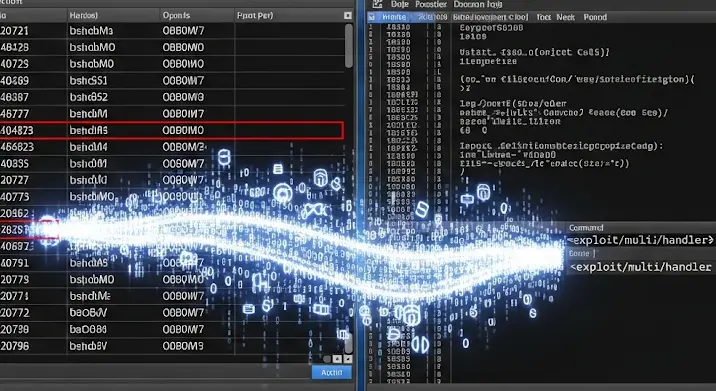
Task: Select the row numbered 20772
Action: pos(172,312)
